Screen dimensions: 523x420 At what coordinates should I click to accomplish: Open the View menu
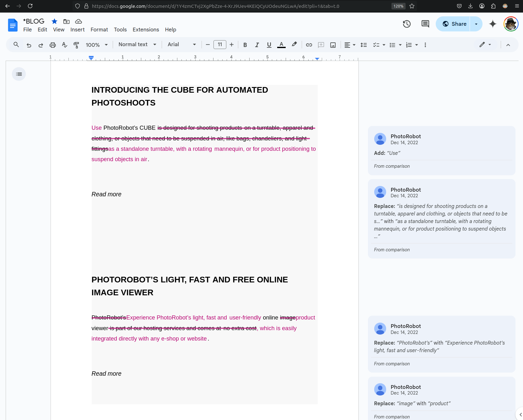(x=59, y=30)
